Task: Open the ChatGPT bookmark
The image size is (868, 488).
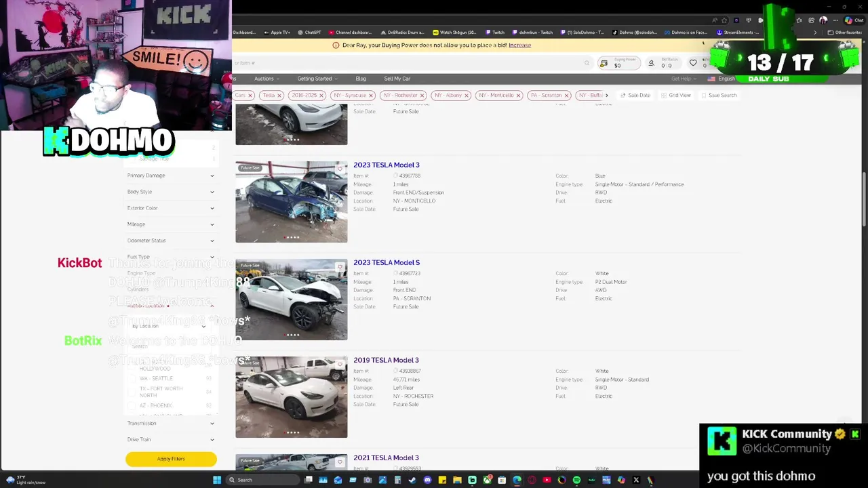Action: (x=309, y=33)
